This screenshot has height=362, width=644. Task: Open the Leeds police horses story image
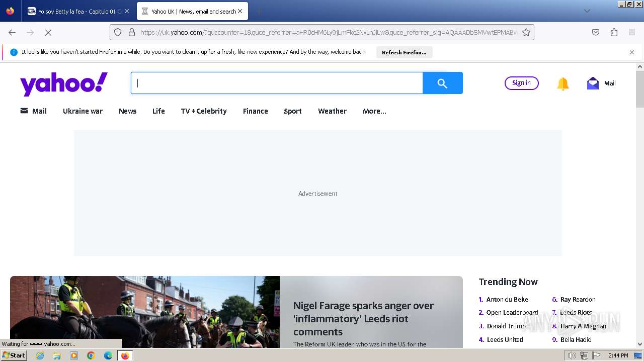pyautogui.click(x=145, y=312)
